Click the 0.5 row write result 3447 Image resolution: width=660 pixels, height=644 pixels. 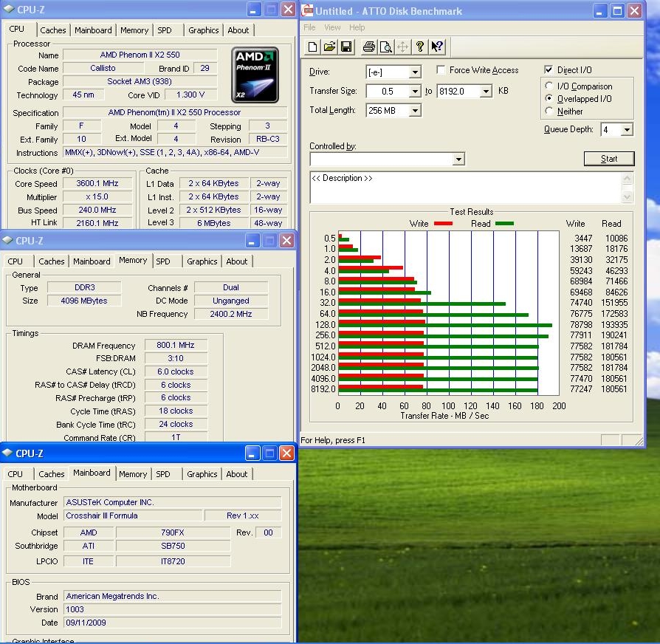coord(583,239)
